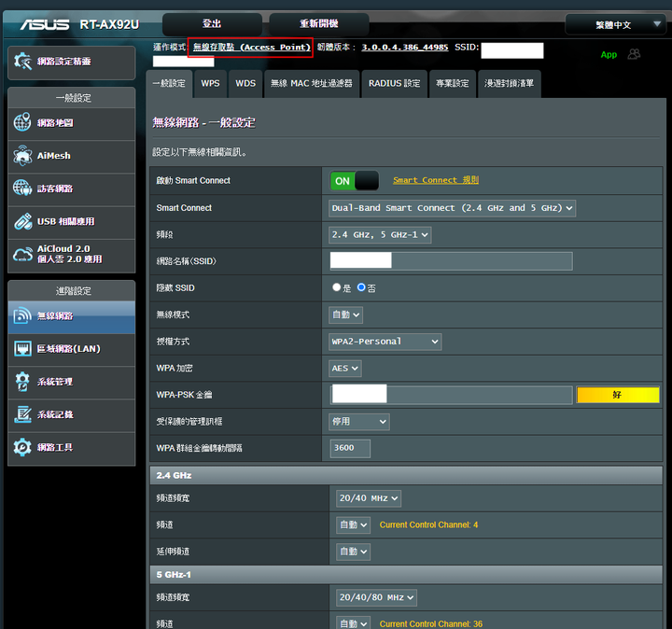Open the USB application icon
Viewport: 672px width, 629px height.
click(x=22, y=221)
